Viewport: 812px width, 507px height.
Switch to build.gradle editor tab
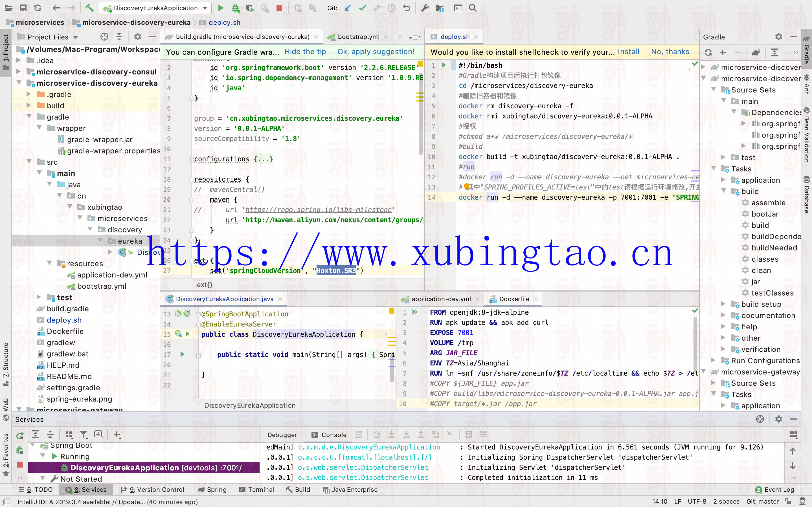(x=242, y=37)
